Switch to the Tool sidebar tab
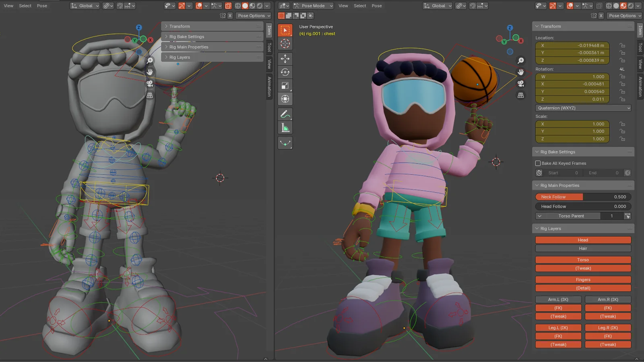The height and width of the screenshot is (362, 644). (640, 47)
